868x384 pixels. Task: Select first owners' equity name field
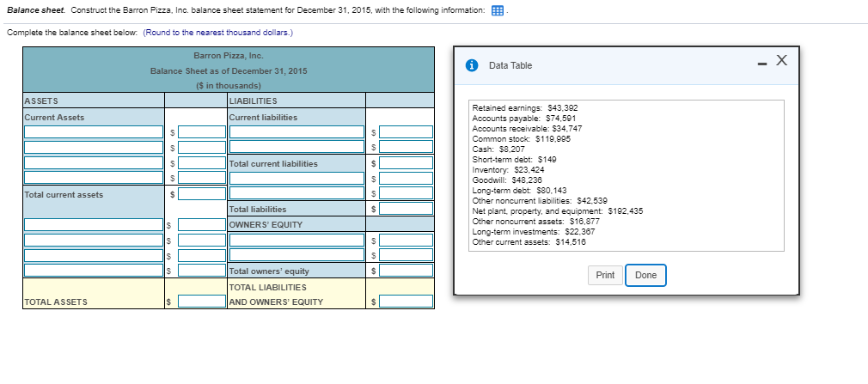pos(296,241)
